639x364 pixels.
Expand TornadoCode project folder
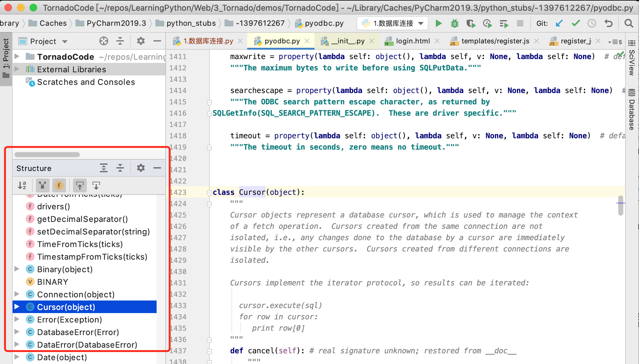pos(17,57)
